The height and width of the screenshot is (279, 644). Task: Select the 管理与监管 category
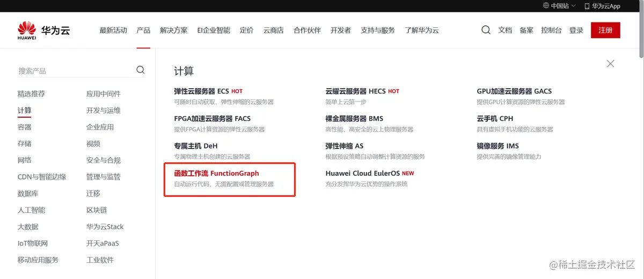[x=104, y=177]
